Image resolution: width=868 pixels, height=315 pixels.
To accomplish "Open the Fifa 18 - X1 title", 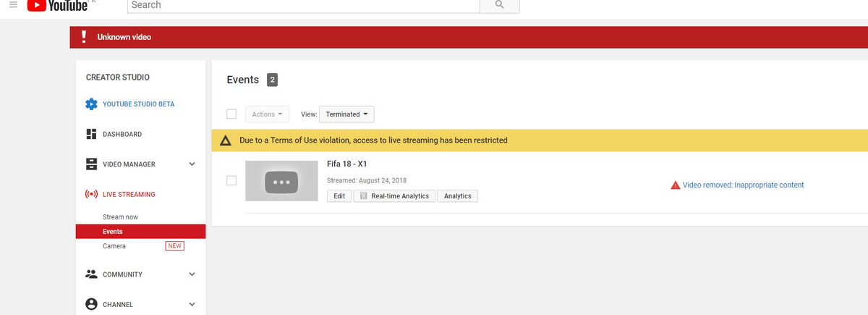I will (347, 164).
